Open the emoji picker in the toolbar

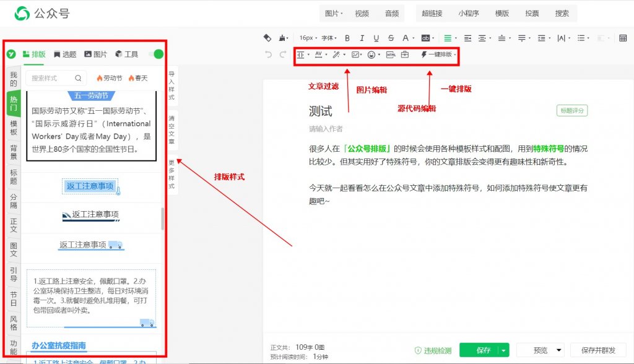pyautogui.click(x=371, y=54)
